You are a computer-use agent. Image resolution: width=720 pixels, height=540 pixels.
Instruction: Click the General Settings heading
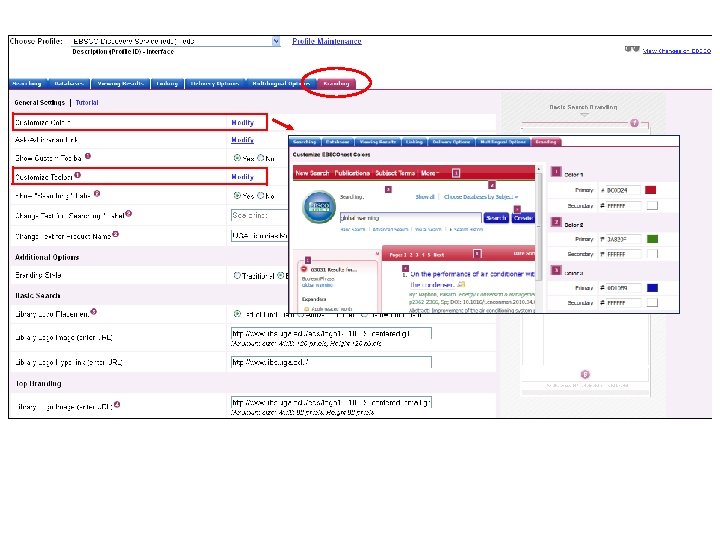pyautogui.click(x=39, y=102)
